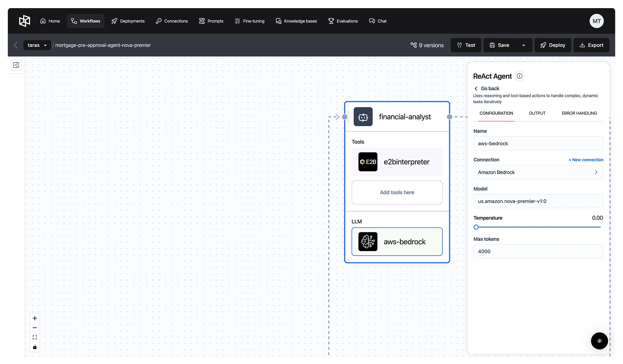The height and width of the screenshot is (364, 623).
Task: Fit the canvas view to screen
Action: point(35,337)
